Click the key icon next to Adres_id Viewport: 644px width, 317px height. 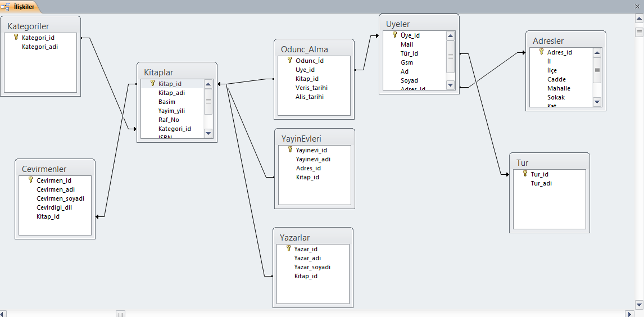[x=541, y=52]
